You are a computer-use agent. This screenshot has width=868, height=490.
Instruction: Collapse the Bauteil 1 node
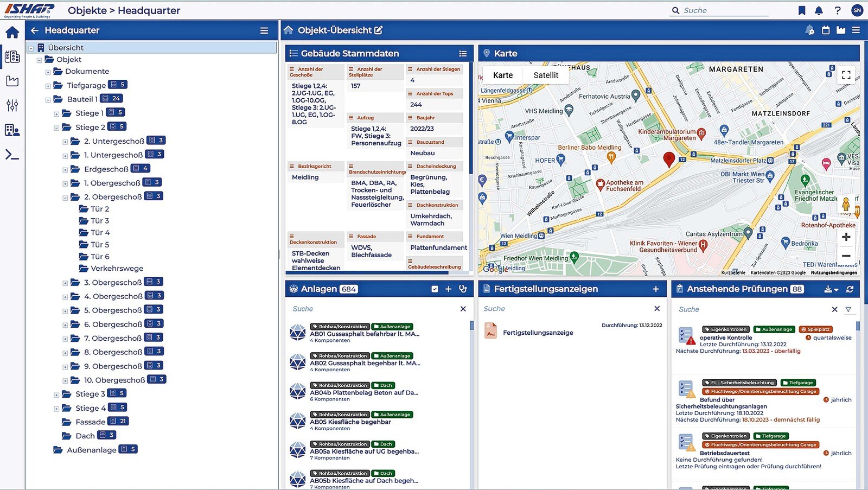(x=48, y=100)
